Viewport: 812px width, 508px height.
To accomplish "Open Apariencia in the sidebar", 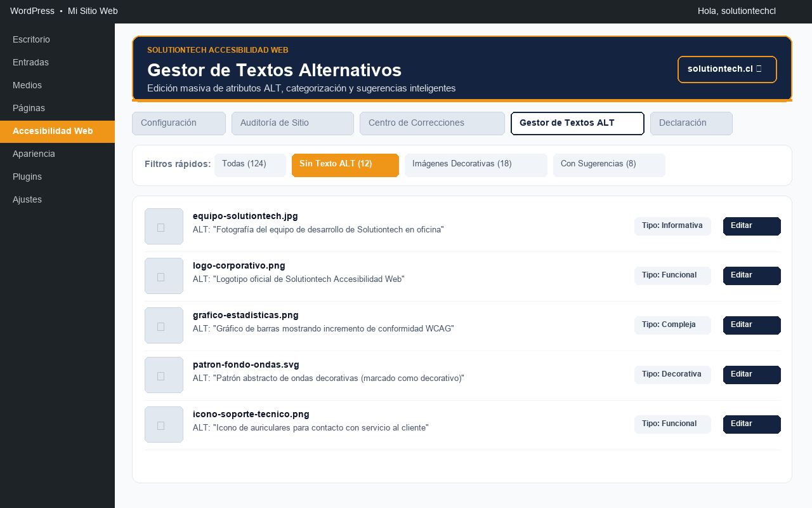I will tap(57, 154).
